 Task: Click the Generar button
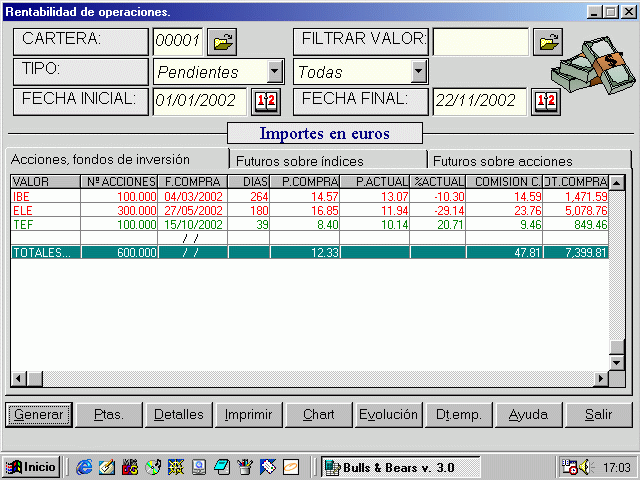(x=39, y=415)
